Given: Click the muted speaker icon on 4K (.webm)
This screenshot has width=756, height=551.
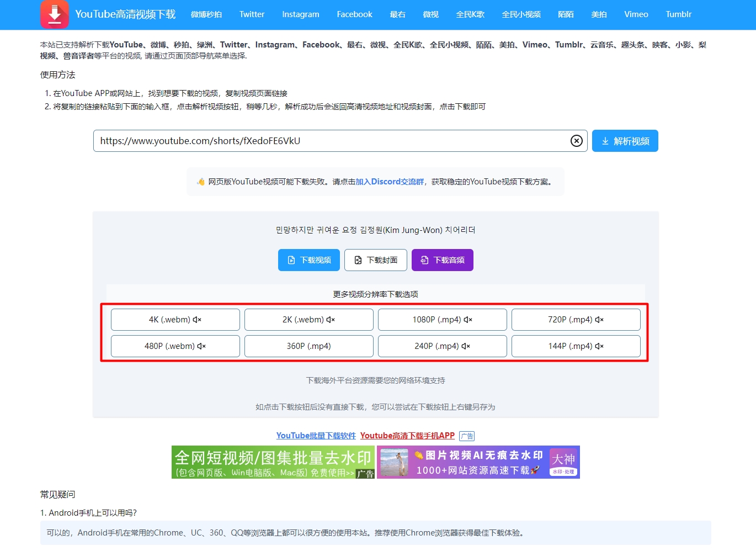Looking at the screenshot, I should tap(198, 320).
